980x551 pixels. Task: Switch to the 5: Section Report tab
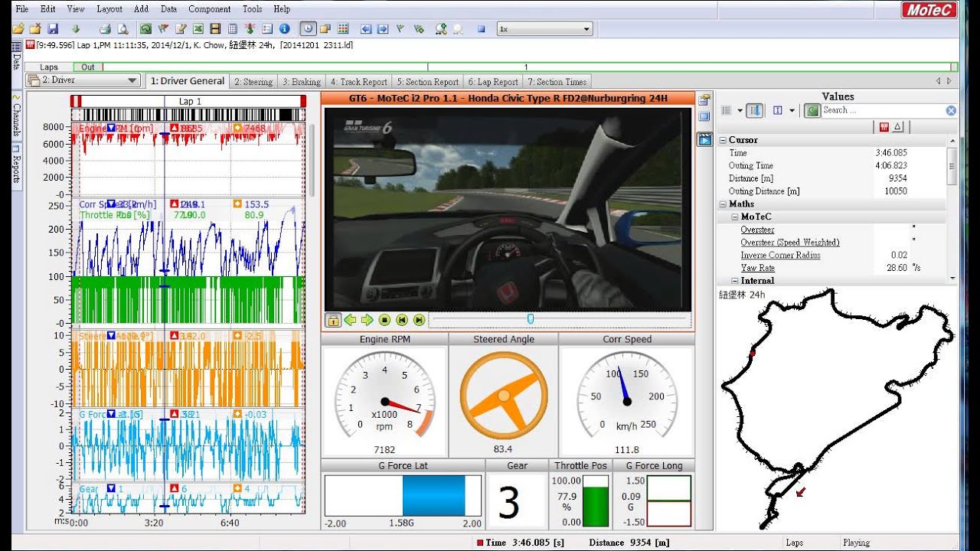coord(427,82)
